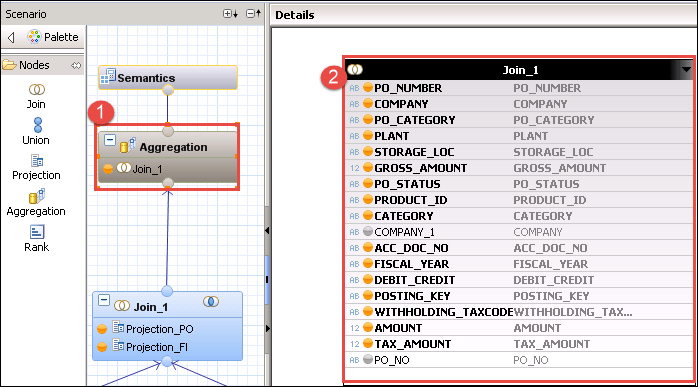The width and height of the screenshot is (698, 387).
Task: Select the DEBIT_CREDIT column row
Action: click(x=519, y=280)
